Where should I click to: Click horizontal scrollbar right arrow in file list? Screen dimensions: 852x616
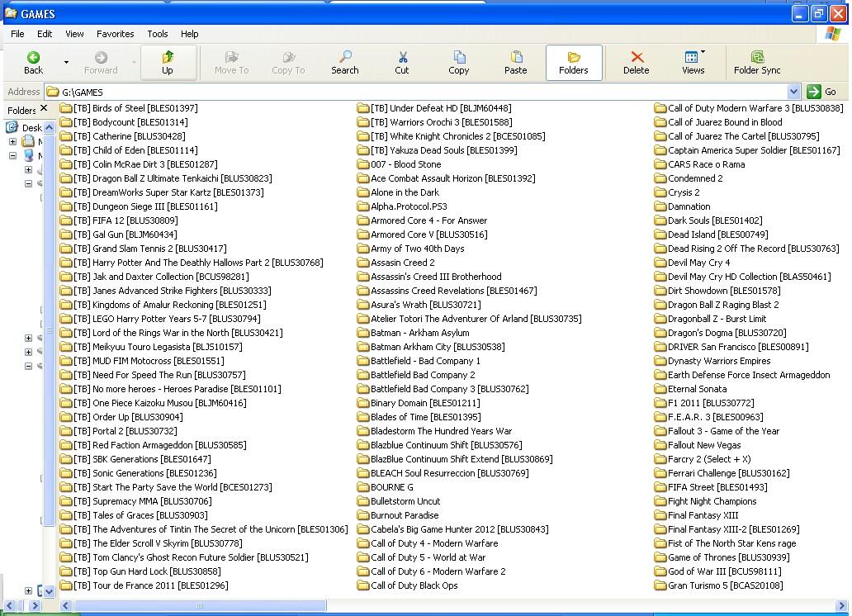pos(841,605)
